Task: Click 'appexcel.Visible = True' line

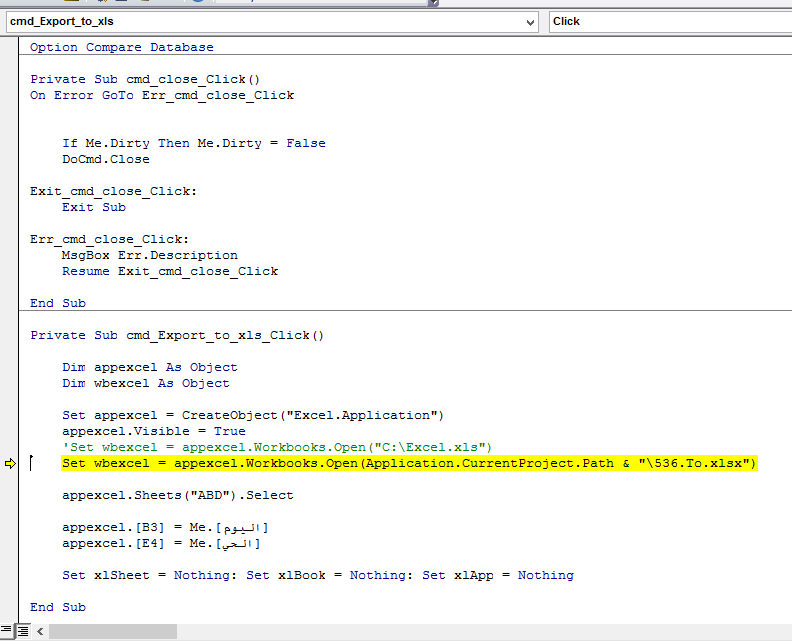Action: pos(154,431)
